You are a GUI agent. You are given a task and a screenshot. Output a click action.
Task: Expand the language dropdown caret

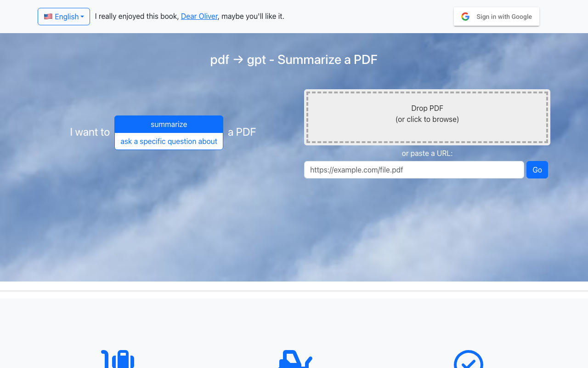click(x=82, y=17)
